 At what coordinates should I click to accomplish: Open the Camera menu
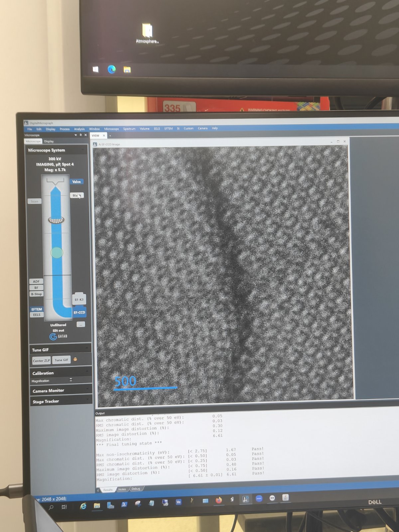click(x=202, y=128)
